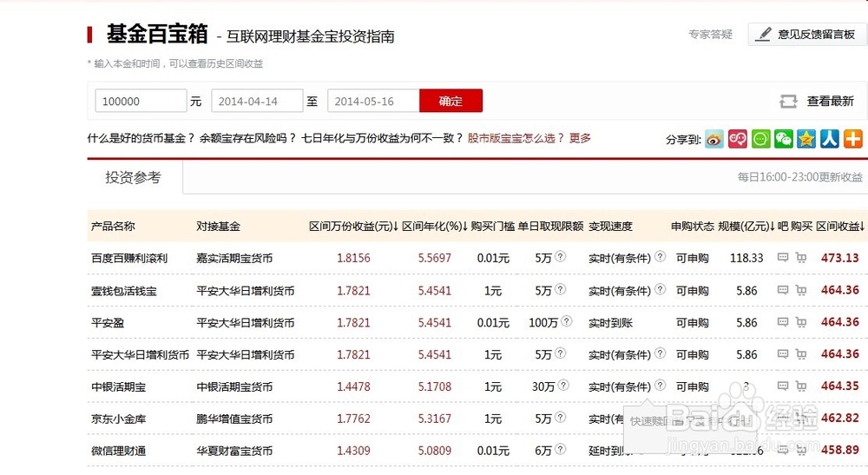Sort by 区间收益 column header
Viewport: 868px width, 475px height.
click(x=840, y=227)
